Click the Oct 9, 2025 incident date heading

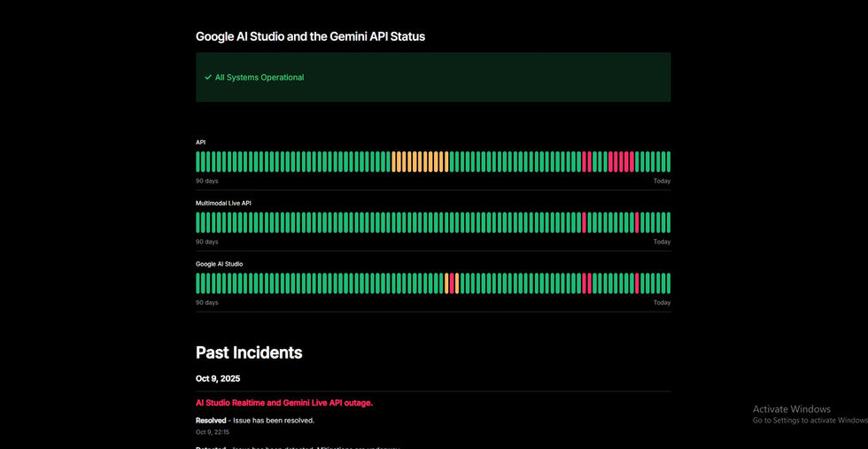218,379
